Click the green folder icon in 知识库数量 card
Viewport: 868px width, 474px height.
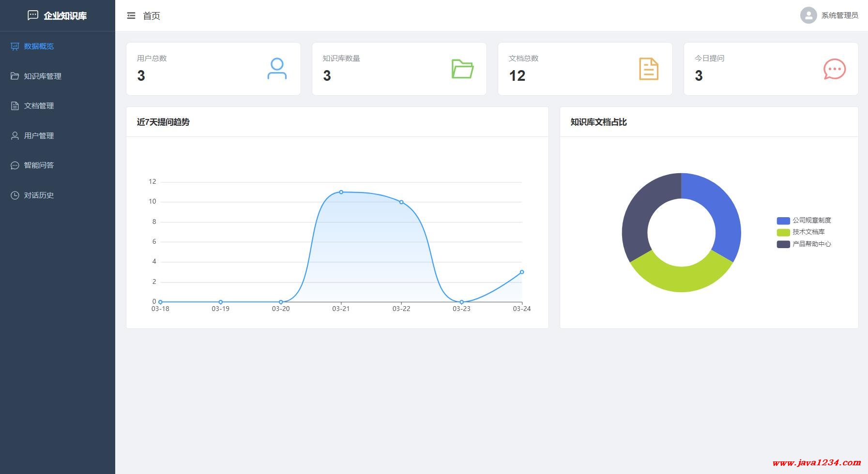click(x=462, y=69)
